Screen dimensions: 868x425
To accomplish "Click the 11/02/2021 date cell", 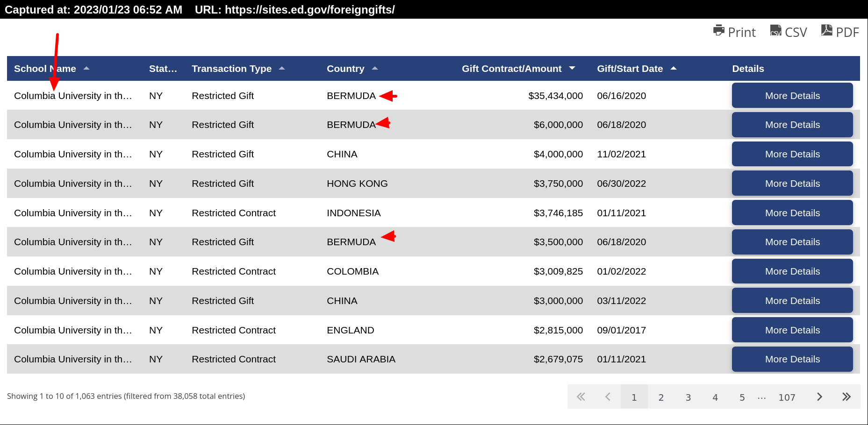I will click(x=621, y=154).
